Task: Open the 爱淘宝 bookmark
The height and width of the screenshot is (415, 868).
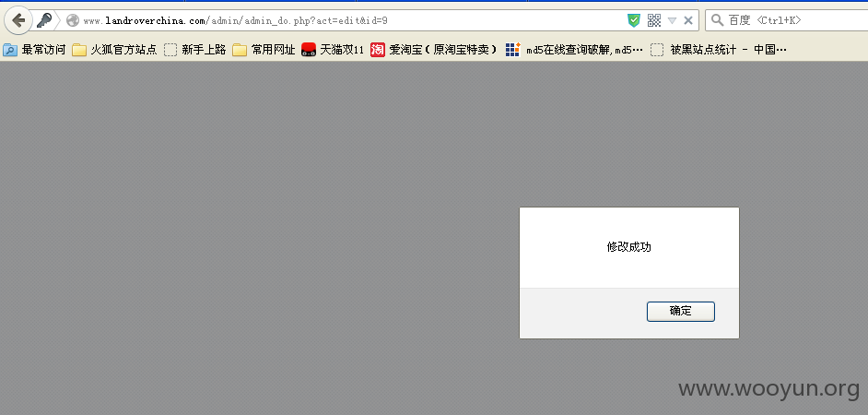Action: pos(433,50)
